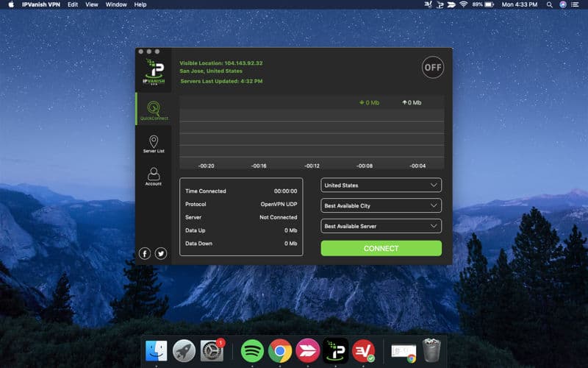The width and height of the screenshot is (588, 368).
Task: Toggle the OFF connection switch
Action: (x=433, y=67)
